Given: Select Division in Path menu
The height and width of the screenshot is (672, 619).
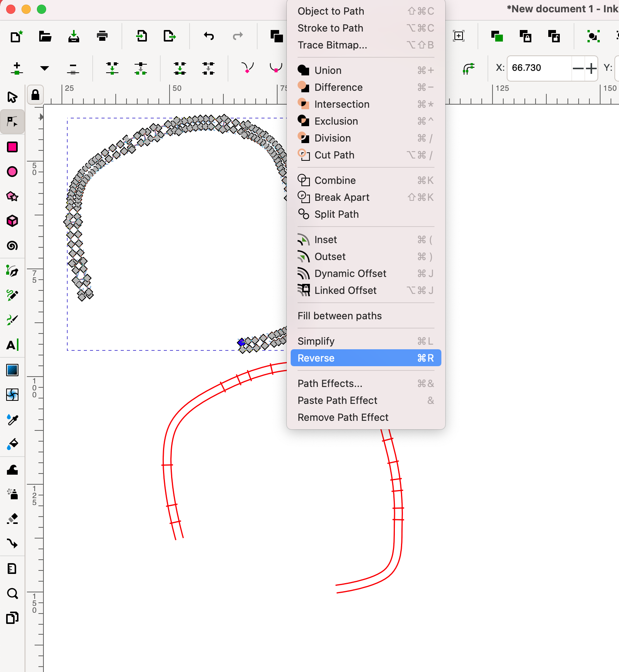Looking at the screenshot, I should pyautogui.click(x=366, y=138).
